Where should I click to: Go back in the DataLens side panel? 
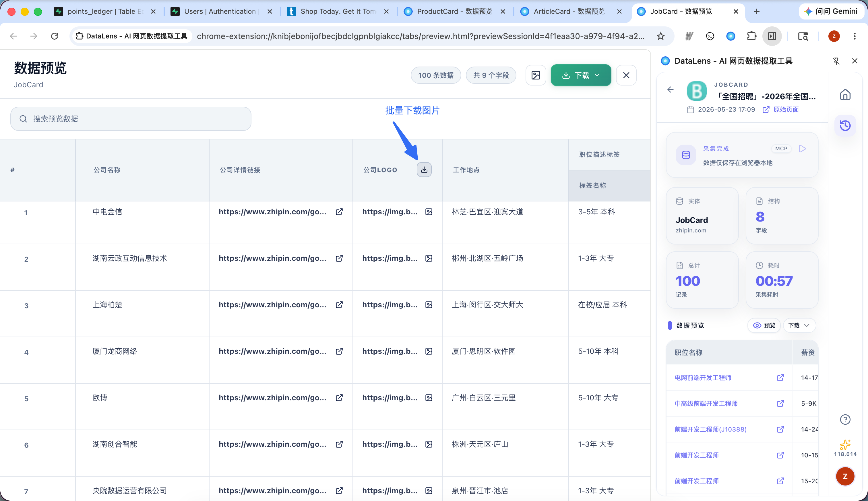point(671,90)
